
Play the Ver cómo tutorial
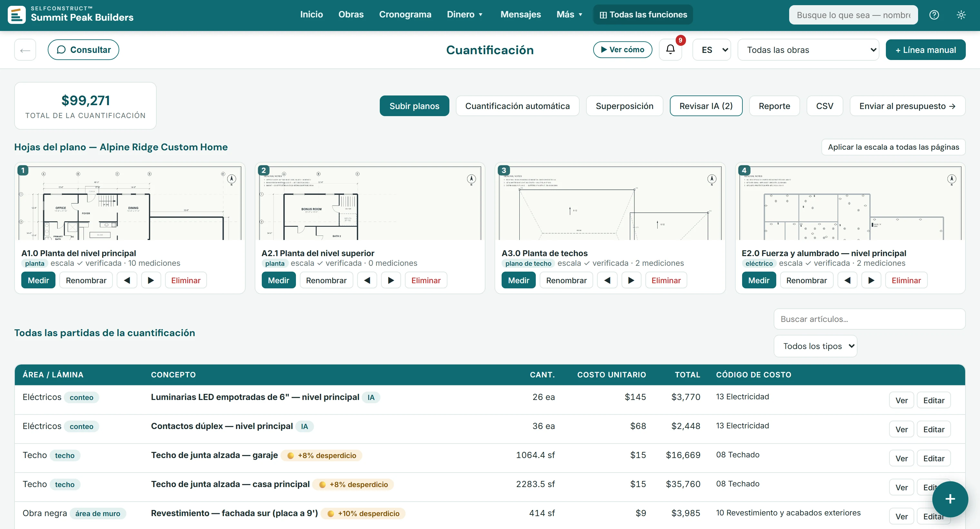(x=622, y=49)
